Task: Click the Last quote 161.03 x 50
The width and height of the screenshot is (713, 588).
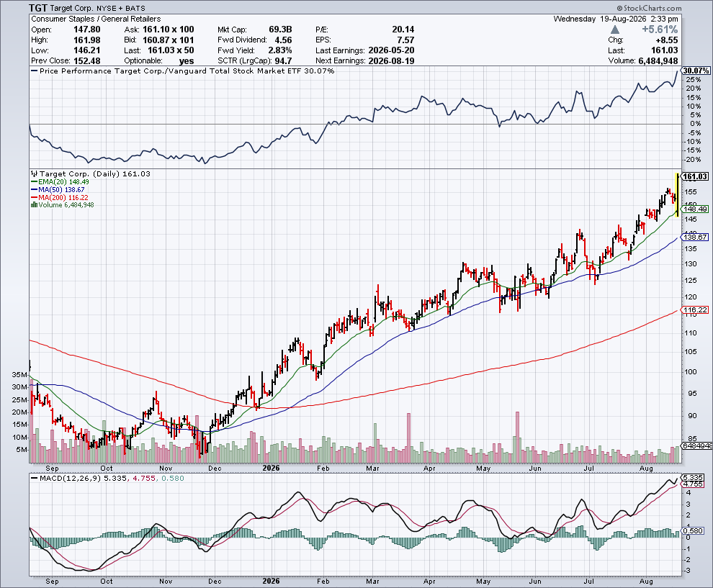Action: [x=171, y=50]
